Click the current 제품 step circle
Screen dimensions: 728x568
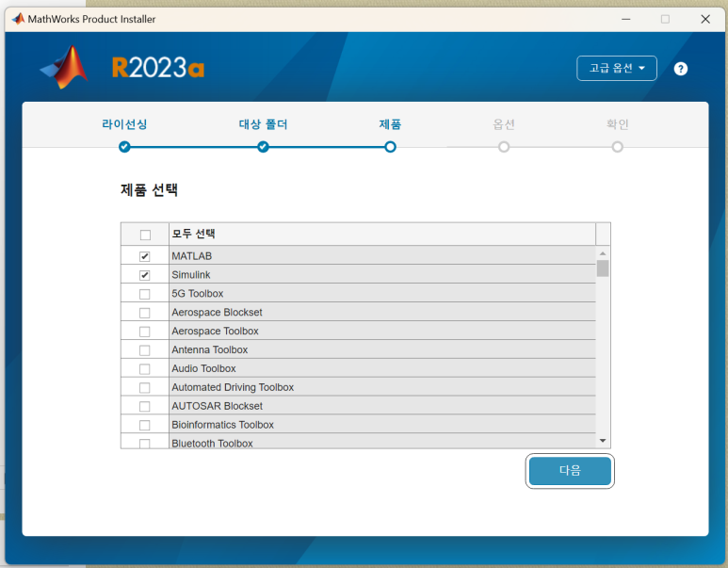391,147
